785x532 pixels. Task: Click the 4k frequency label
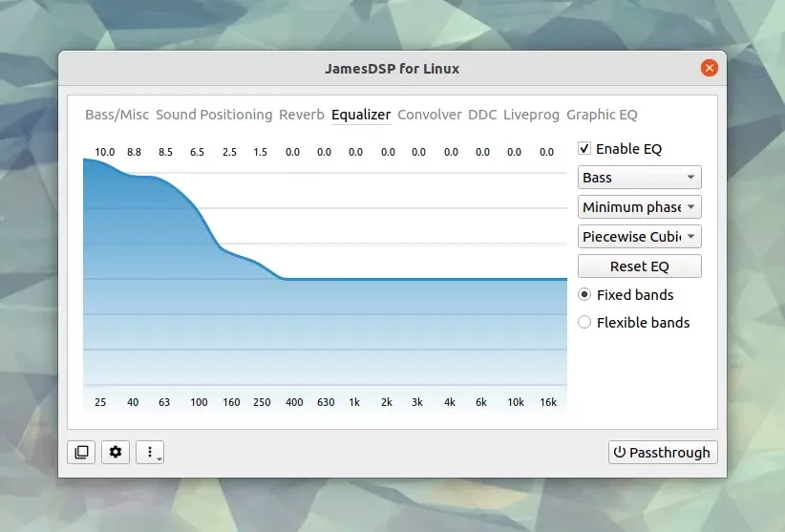[450, 402]
